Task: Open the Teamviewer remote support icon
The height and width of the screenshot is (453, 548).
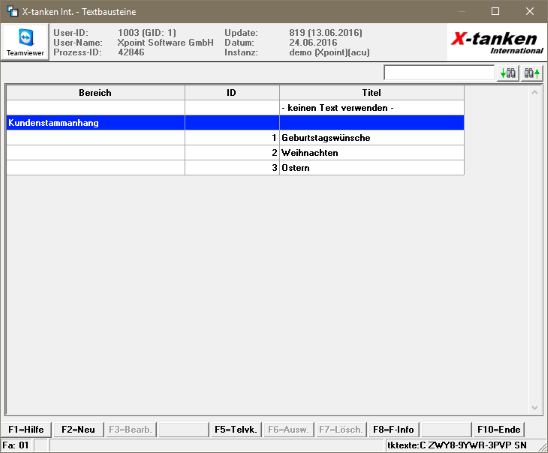Action: tap(25, 42)
